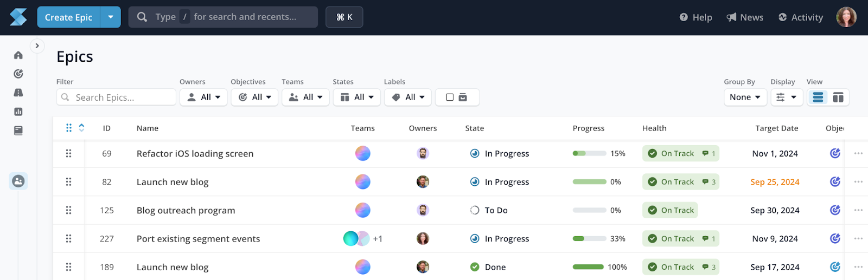Open the Owners filter dropdown

pos(203,97)
